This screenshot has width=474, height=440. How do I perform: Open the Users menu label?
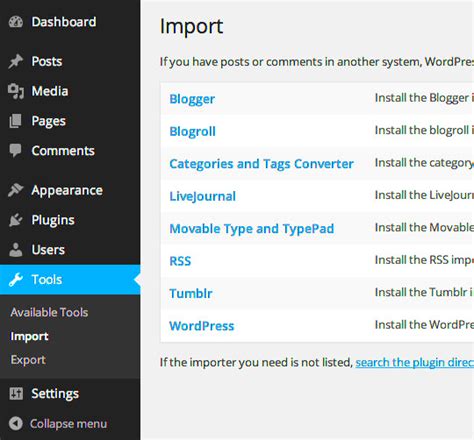click(48, 250)
